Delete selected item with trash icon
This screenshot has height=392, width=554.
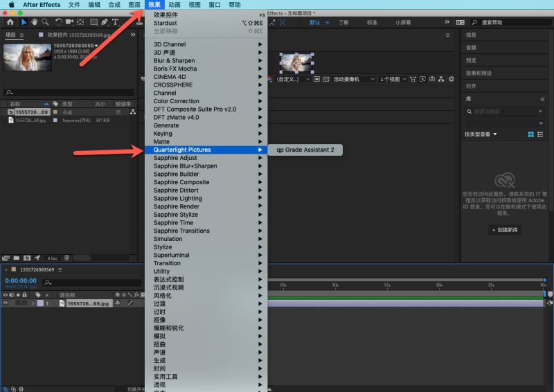(66, 258)
